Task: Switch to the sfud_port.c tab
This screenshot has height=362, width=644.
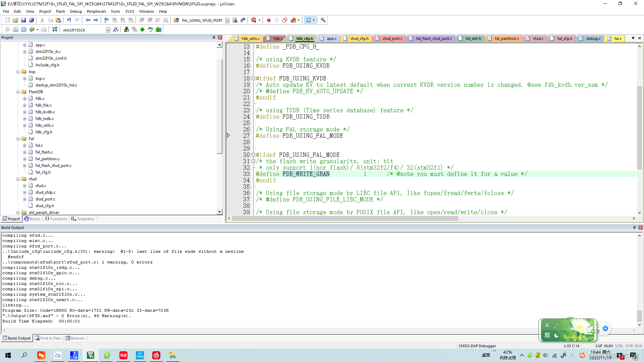Action: [x=392, y=38]
